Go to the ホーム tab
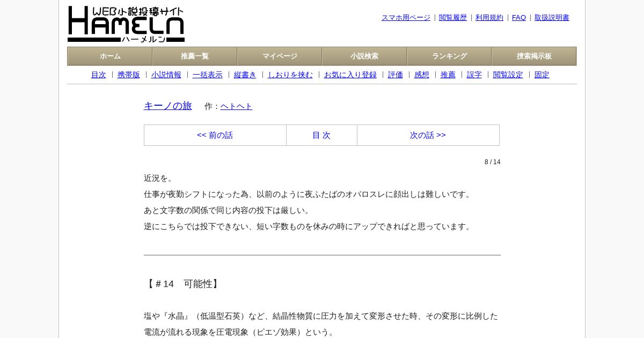This screenshot has width=644, height=338. pos(110,56)
